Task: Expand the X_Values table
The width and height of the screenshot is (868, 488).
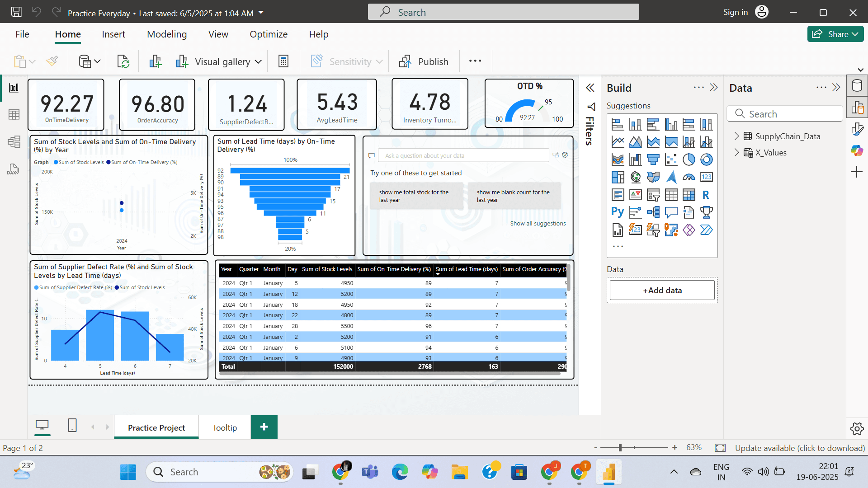Action: click(736, 153)
